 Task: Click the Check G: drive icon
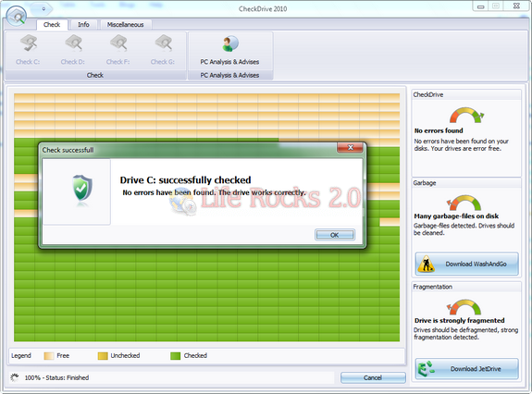(x=163, y=43)
